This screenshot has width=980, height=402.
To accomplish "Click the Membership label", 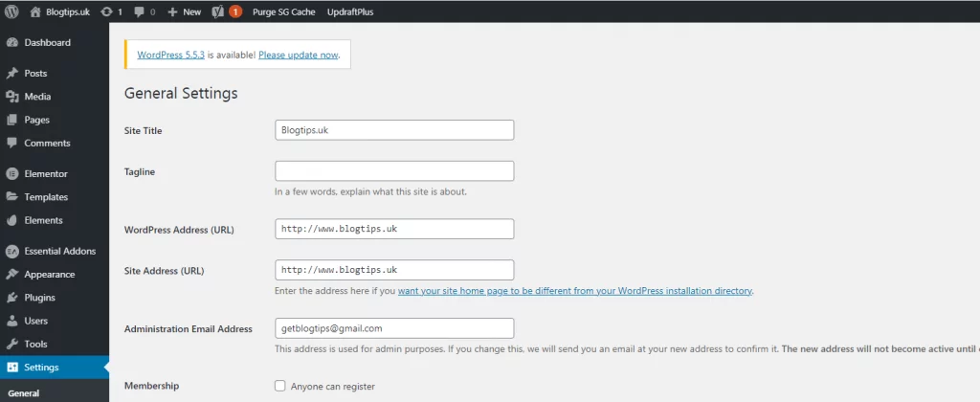I will [151, 386].
